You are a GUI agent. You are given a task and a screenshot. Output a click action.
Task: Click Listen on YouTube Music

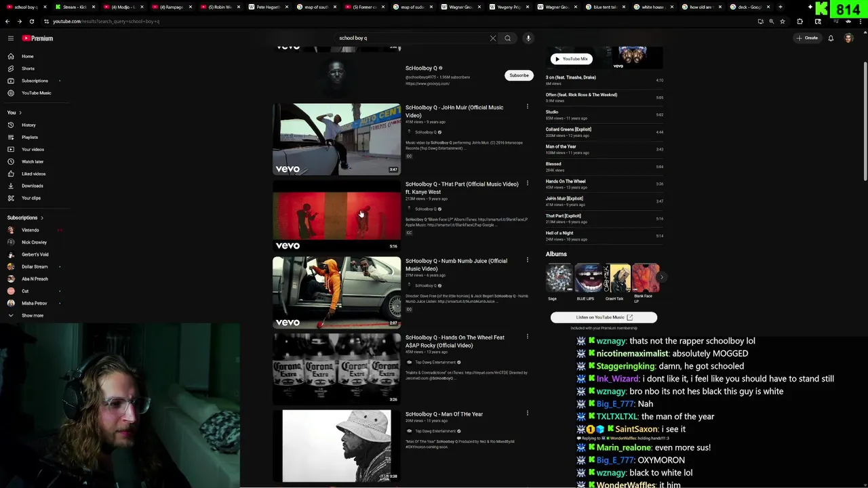tap(604, 317)
